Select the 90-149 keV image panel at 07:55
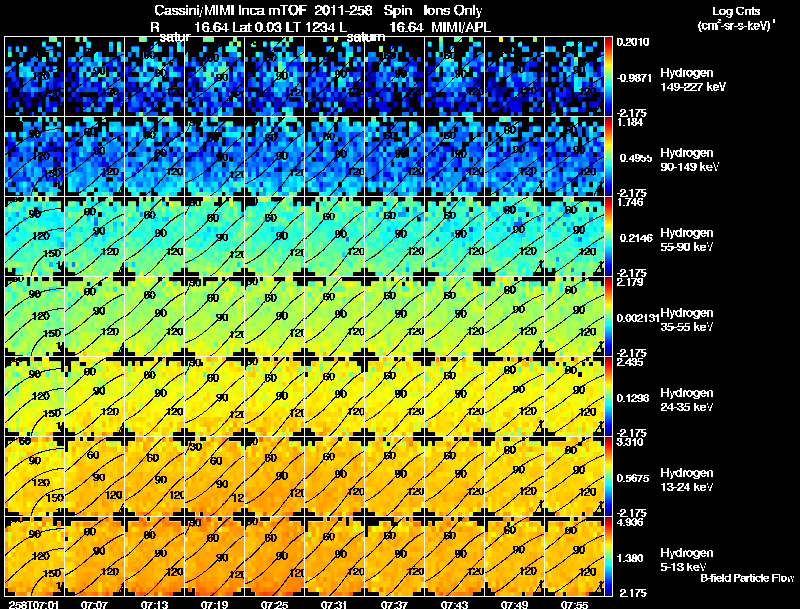This screenshot has height=609, width=800. coord(574,157)
